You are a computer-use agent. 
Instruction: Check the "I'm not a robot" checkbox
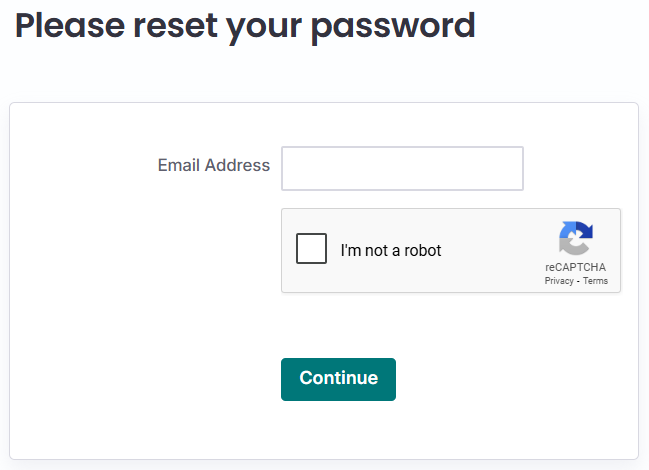tap(311, 248)
